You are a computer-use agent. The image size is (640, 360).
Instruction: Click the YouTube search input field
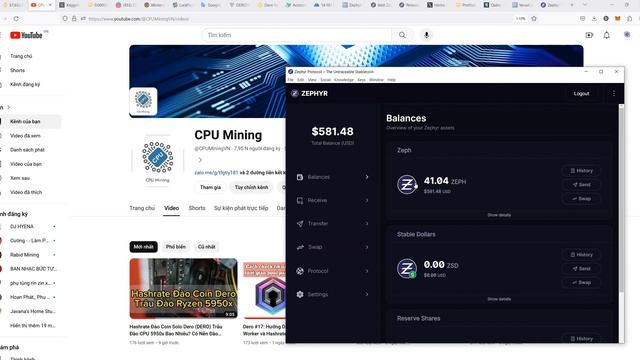(297, 35)
